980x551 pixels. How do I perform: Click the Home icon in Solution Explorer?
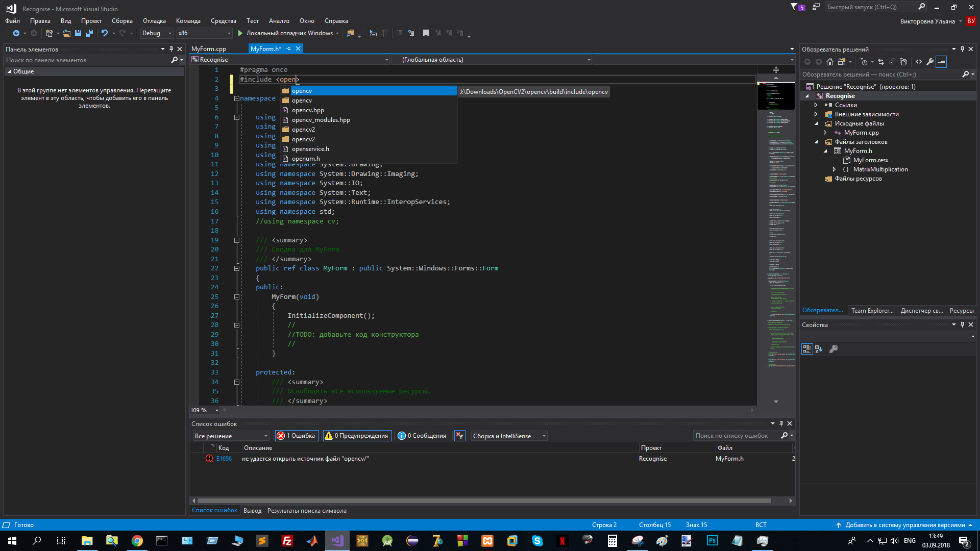tap(830, 62)
